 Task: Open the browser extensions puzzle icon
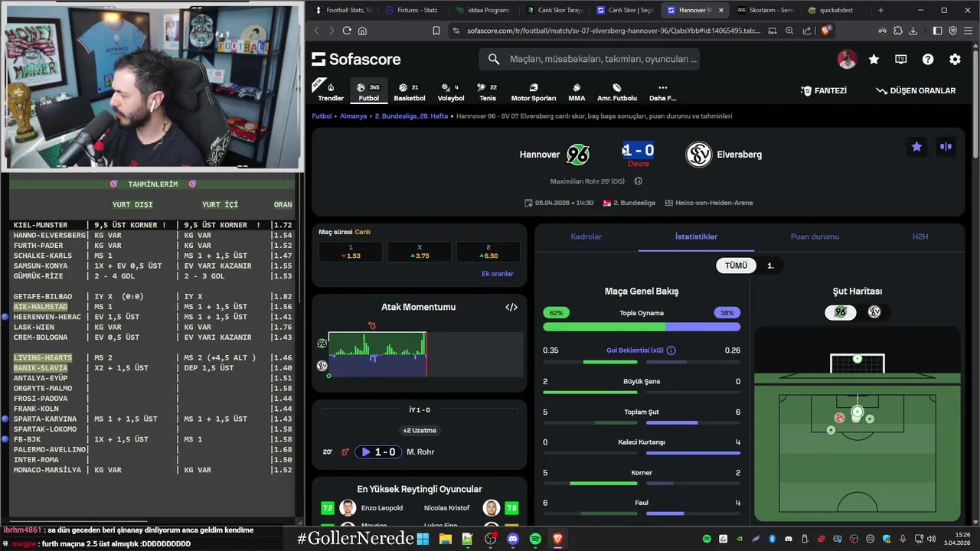click(x=898, y=31)
